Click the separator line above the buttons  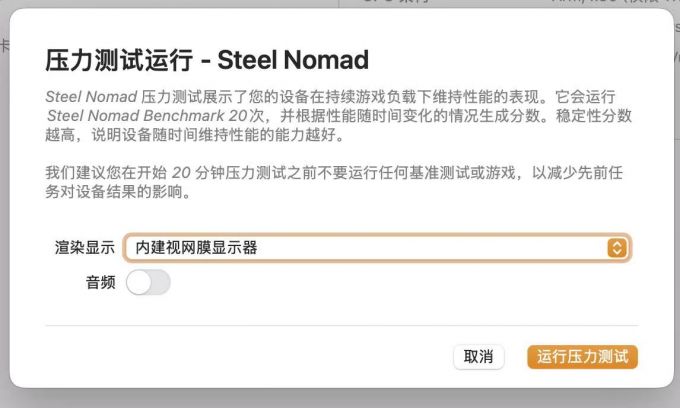click(x=338, y=326)
